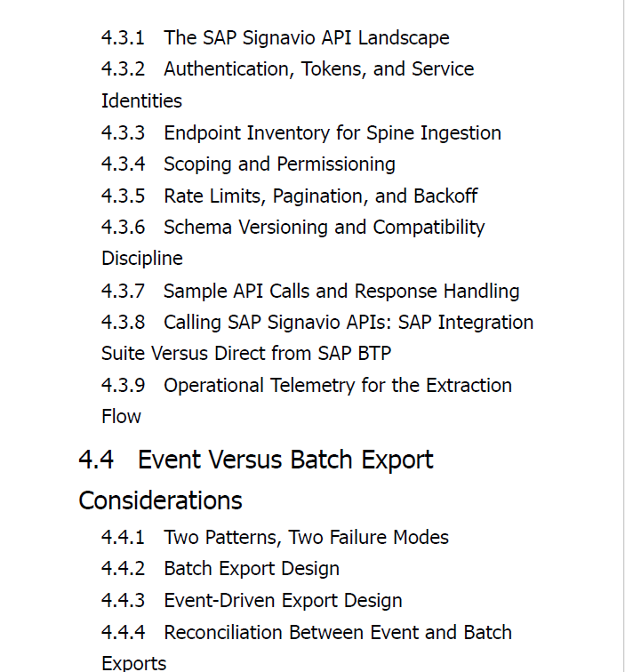The width and height of the screenshot is (625, 672).
Task: Open 4.3.3 Endpoint Inventory for Spine Ingestion
Action: (x=300, y=132)
